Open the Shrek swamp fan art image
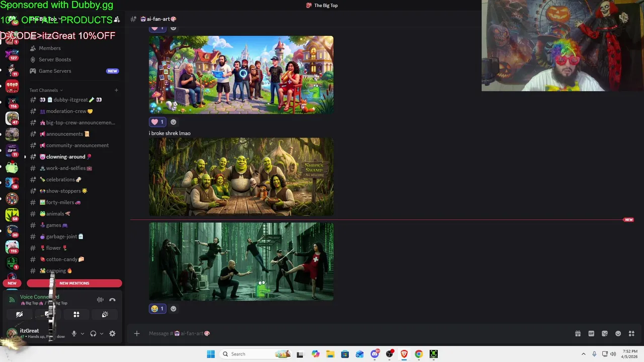Image resolution: width=644 pixels, height=362 pixels. tap(241, 177)
